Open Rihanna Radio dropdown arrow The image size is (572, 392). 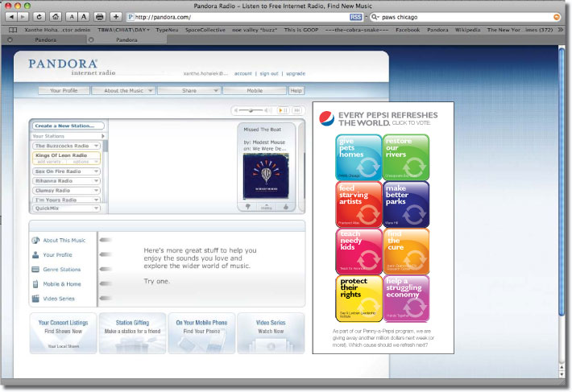pyautogui.click(x=97, y=180)
